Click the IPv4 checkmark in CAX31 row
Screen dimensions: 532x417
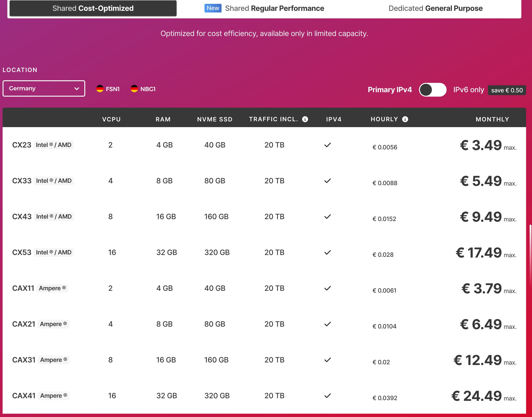click(x=328, y=360)
